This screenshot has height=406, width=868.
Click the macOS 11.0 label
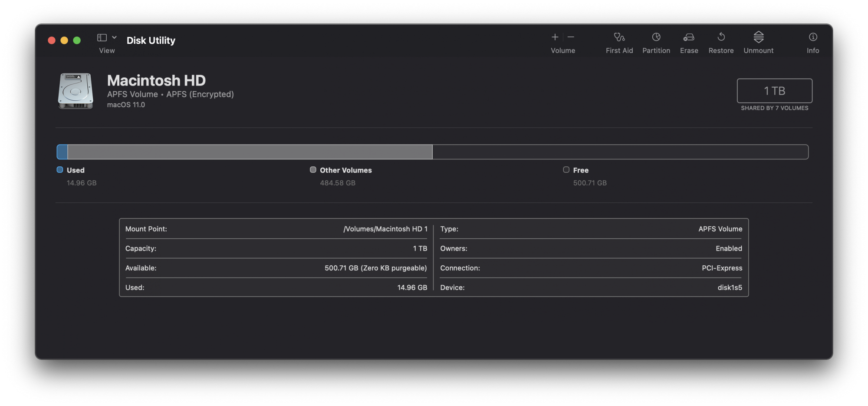click(126, 105)
